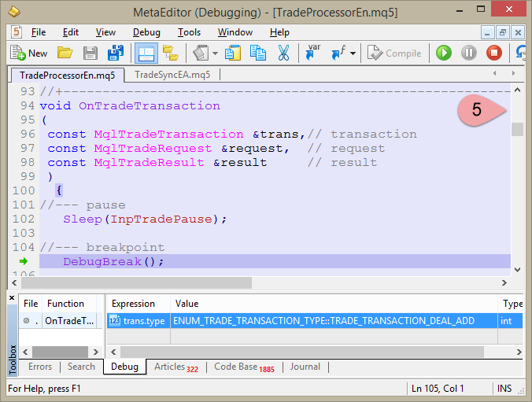This screenshot has height=402, width=532.
Task: Click call stack scroll right arrow
Action: coord(96,352)
